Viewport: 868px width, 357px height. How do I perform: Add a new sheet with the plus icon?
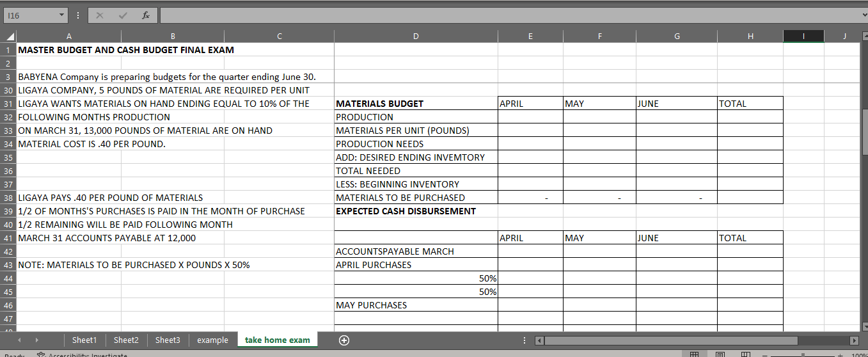(343, 340)
